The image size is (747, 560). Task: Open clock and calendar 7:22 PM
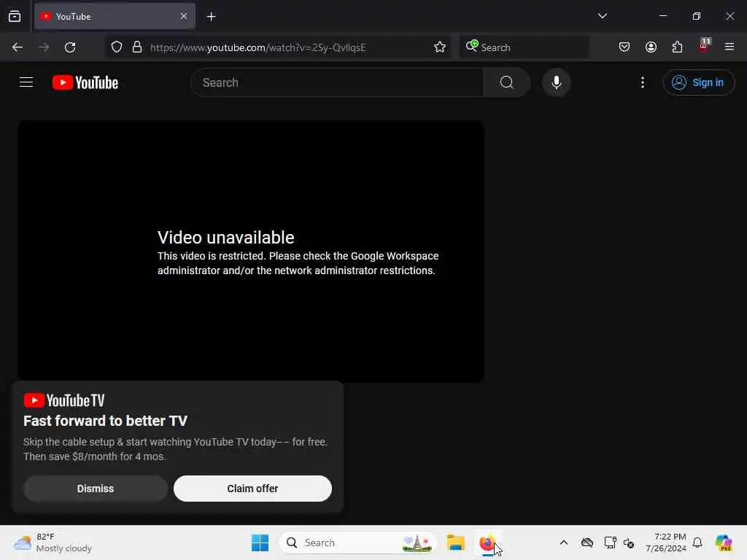(665, 542)
